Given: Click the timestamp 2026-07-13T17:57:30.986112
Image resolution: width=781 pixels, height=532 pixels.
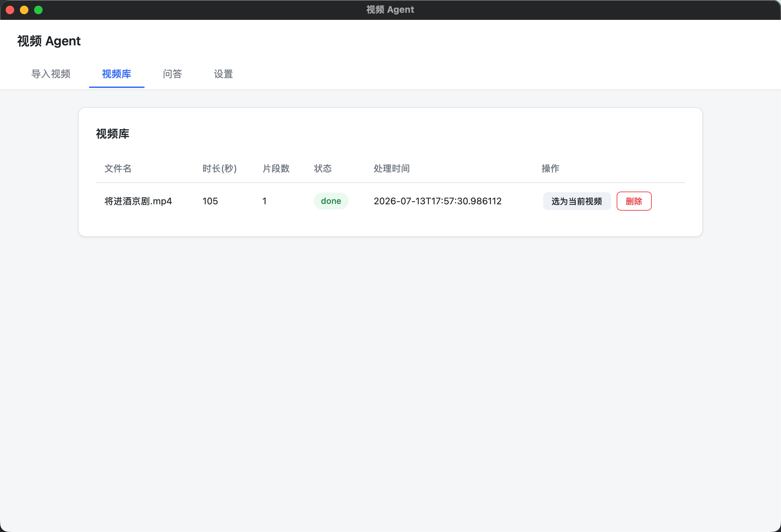Looking at the screenshot, I should [438, 201].
